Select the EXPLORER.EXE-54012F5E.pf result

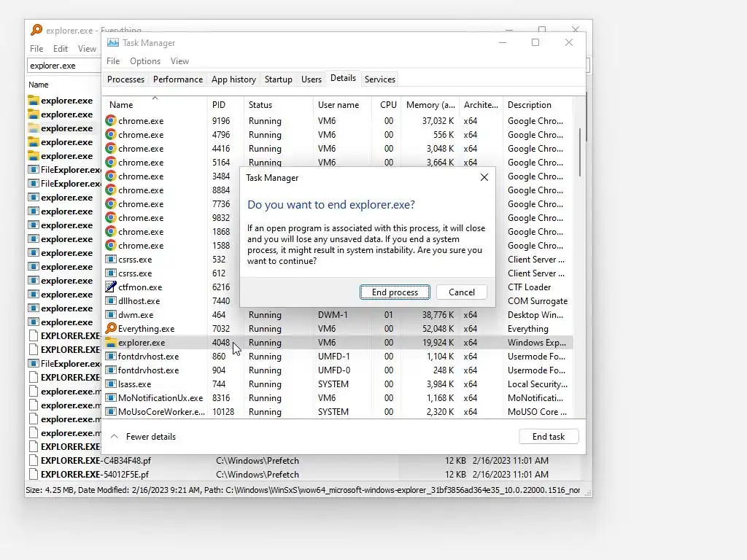pyautogui.click(x=95, y=474)
